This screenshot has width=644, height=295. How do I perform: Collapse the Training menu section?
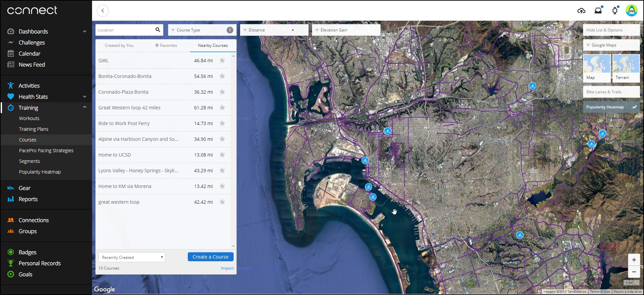85,107
